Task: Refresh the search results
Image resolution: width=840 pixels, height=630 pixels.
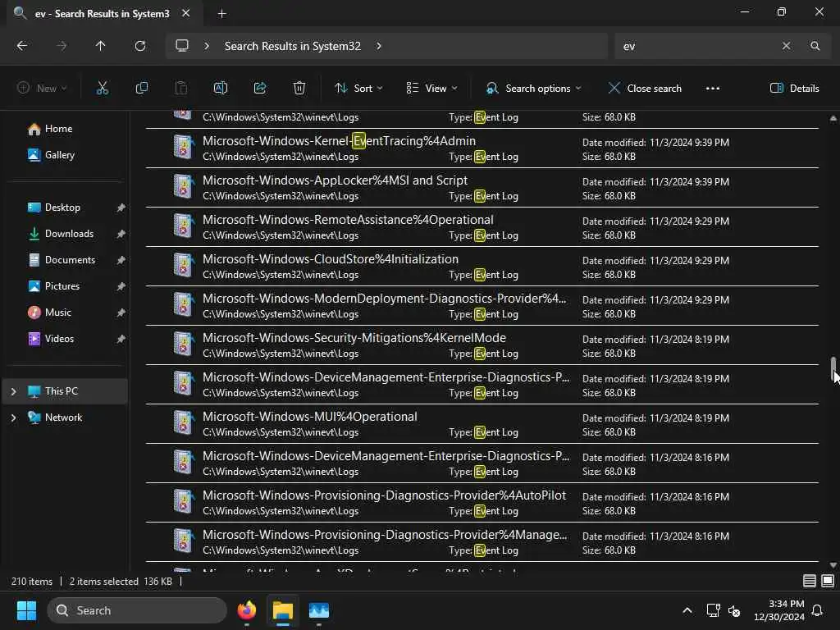Action: coord(139,46)
